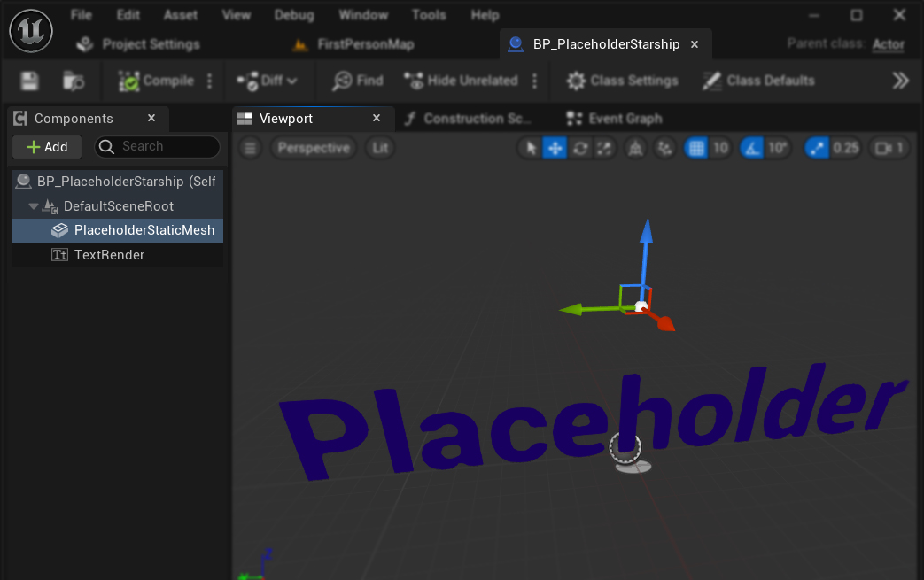Select the DefaultSceneRoot component
The height and width of the screenshot is (580, 924).
118,206
